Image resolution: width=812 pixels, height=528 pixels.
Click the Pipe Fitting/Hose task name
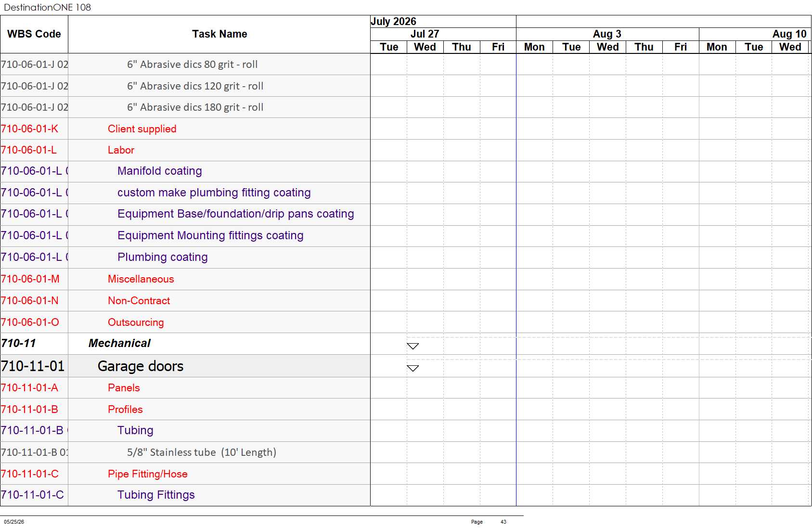click(148, 474)
